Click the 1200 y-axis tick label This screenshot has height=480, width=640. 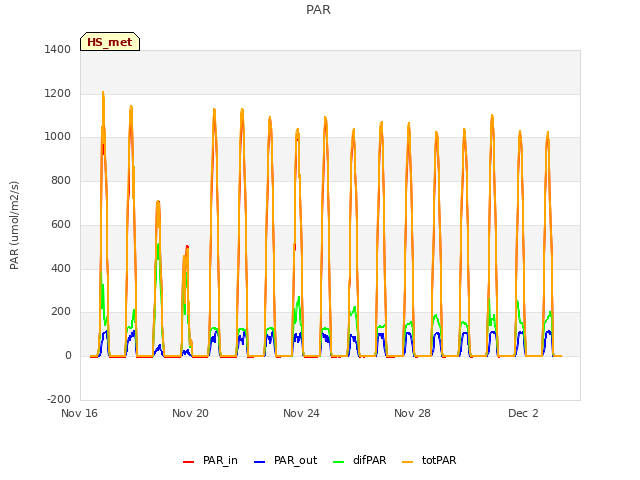click(x=58, y=93)
